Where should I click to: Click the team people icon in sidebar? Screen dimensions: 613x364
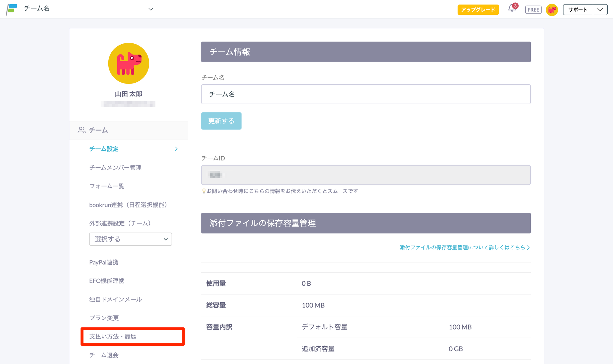(81, 130)
